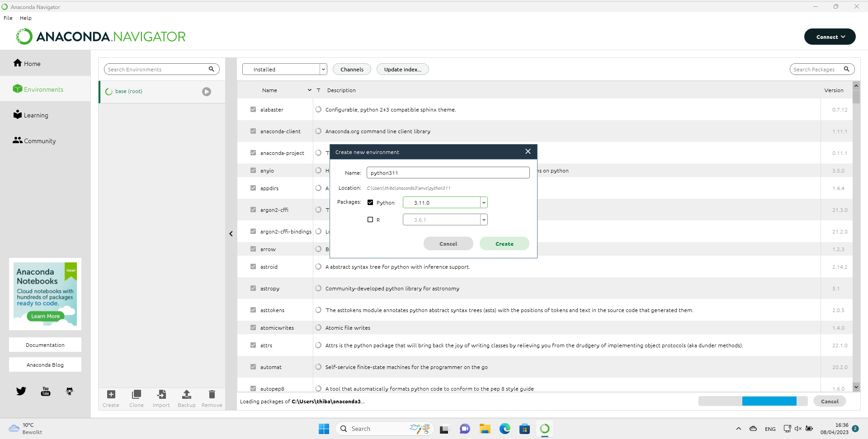Close the Create new environment dialog
868x439 pixels.
pos(528,151)
